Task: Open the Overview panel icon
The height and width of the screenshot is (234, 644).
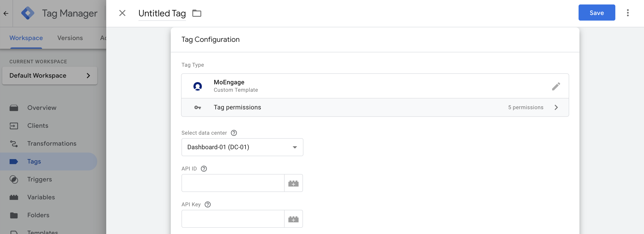Action: [x=14, y=108]
